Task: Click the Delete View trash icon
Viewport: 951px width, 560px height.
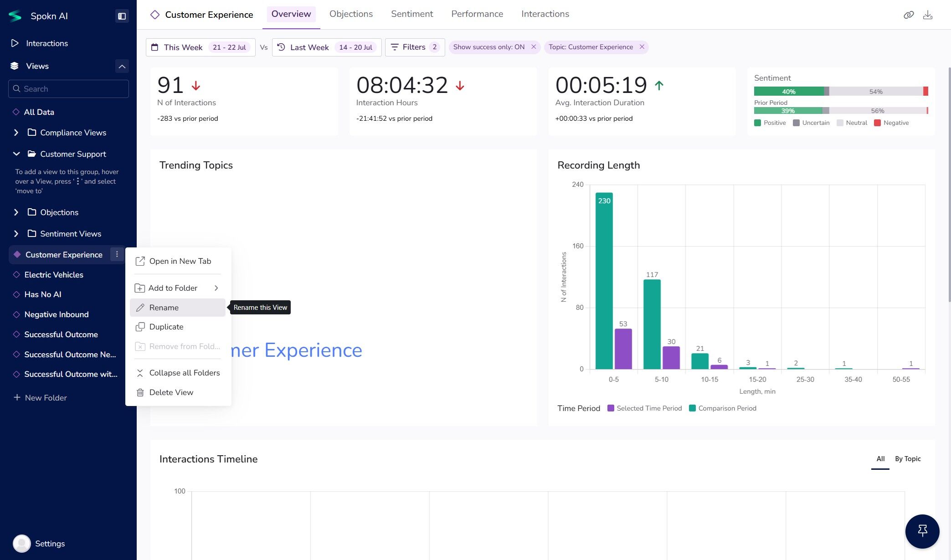Action: click(140, 392)
